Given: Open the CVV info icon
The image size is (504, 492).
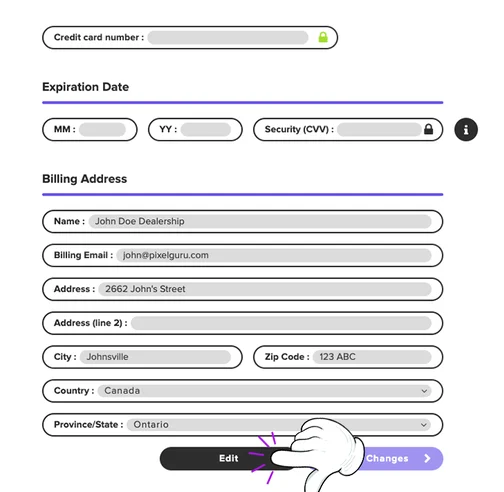Looking at the screenshot, I should point(466,130).
